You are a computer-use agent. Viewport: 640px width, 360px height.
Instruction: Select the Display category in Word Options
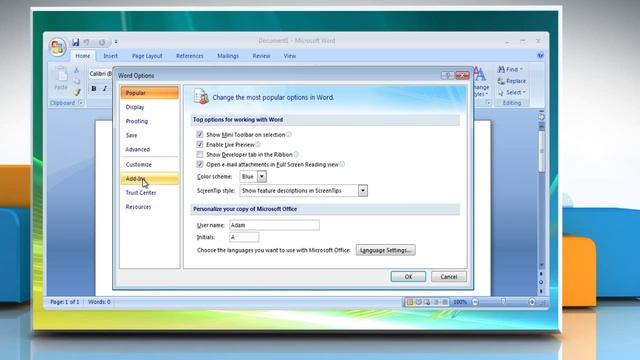pos(150,107)
